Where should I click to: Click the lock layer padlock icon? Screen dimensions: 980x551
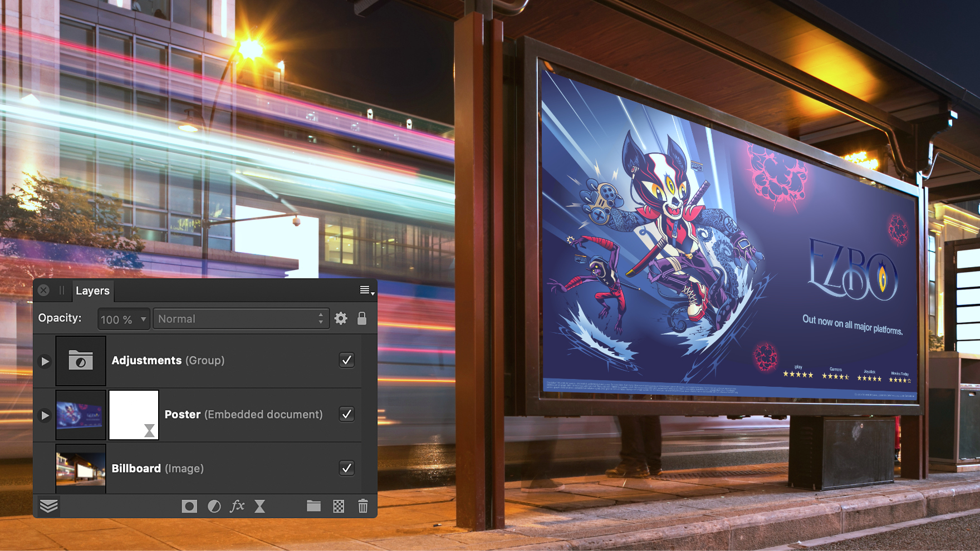click(x=362, y=318)
